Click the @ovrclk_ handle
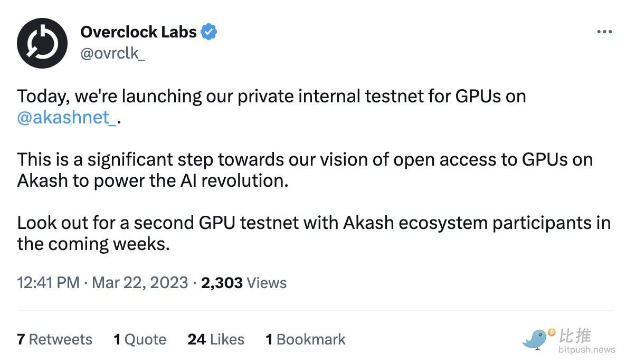 (x=112, y=53)
